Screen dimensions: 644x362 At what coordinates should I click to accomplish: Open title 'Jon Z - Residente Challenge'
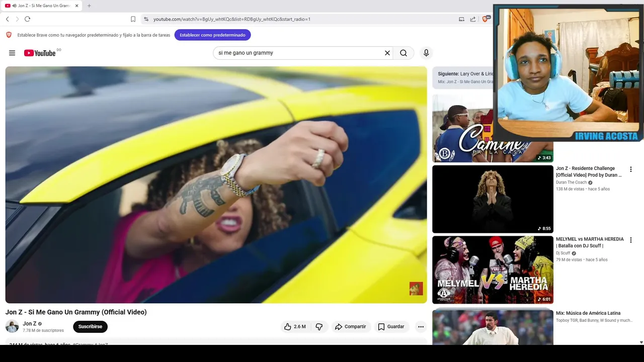(589, 171)
